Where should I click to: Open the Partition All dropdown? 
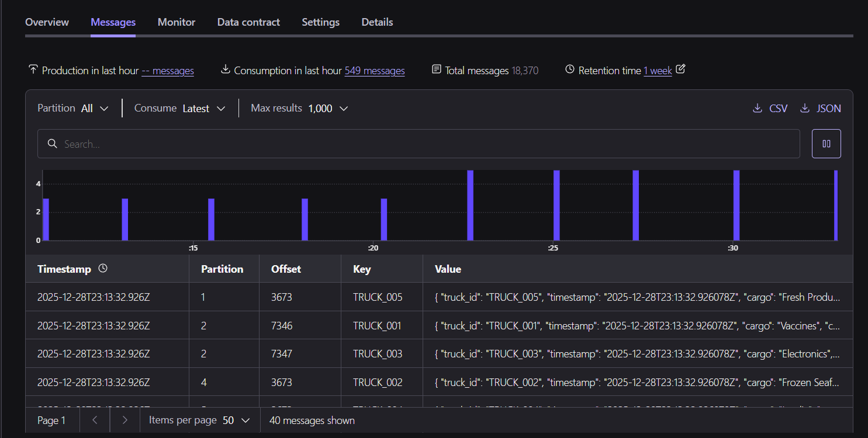pyautogui.click(x=73, y=108)
